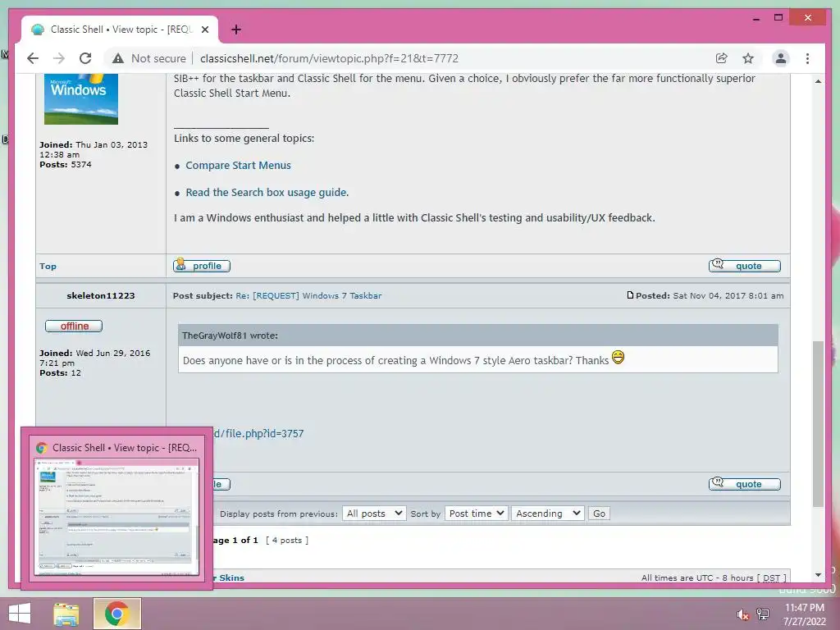Expand the Ascending order dropdown

click(x=548, y=514)
